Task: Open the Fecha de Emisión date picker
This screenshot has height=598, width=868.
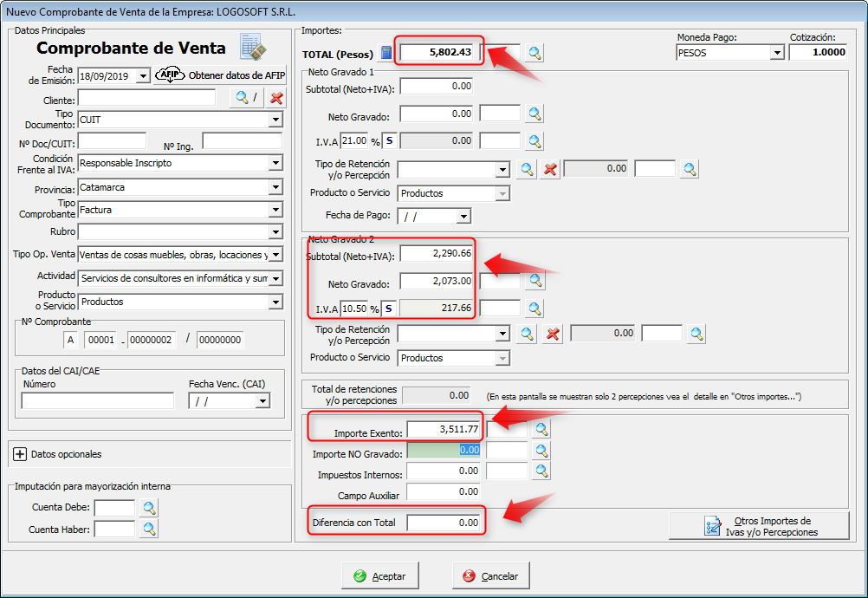Action: [x=143, y=76]
